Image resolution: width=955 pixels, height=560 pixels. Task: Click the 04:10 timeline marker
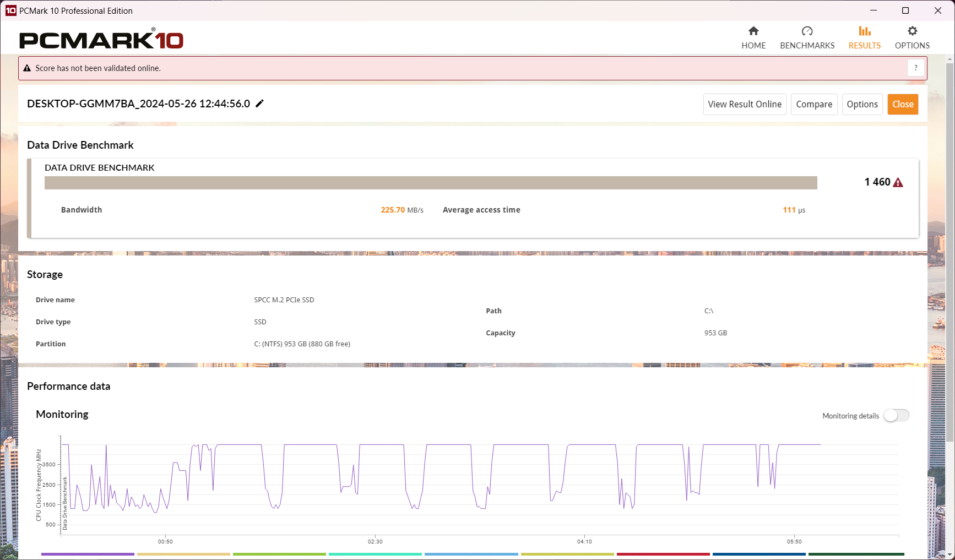(584, 542)
